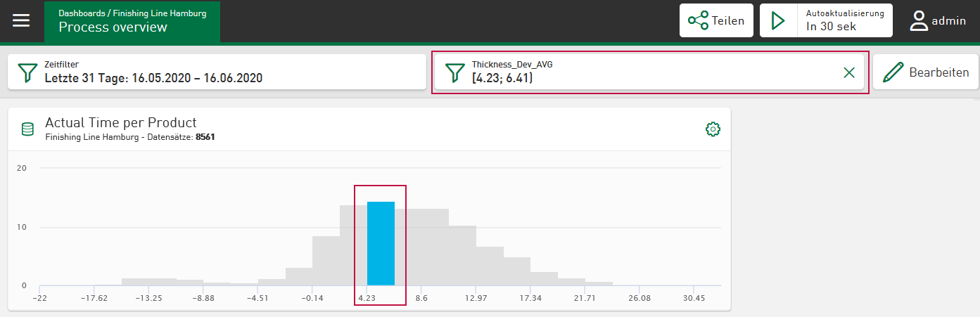
Task: Click the Process overview title
Action: click(113, 27)
